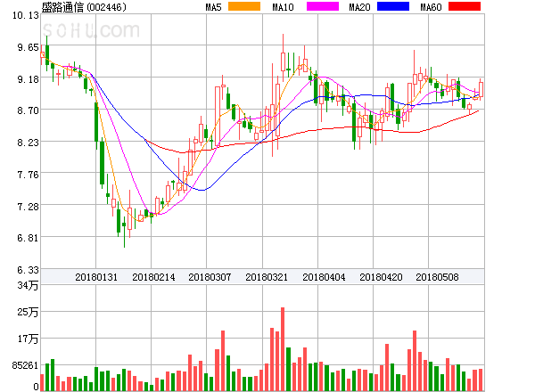
Task: Click the orange MA5 legend swatch
Action: pos(244,6)
